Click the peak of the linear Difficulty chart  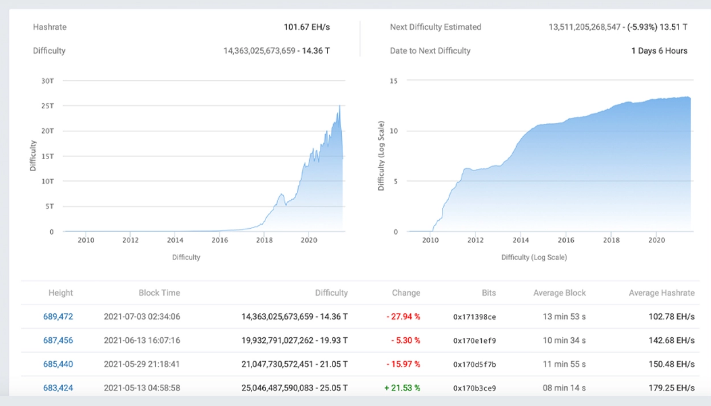tap(340, 106)
